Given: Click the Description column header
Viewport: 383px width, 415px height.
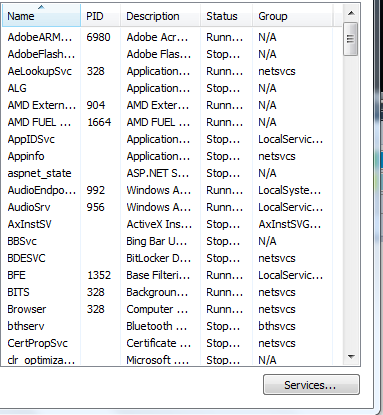Looking at the screenshot, I should click(x=160, y=16).
